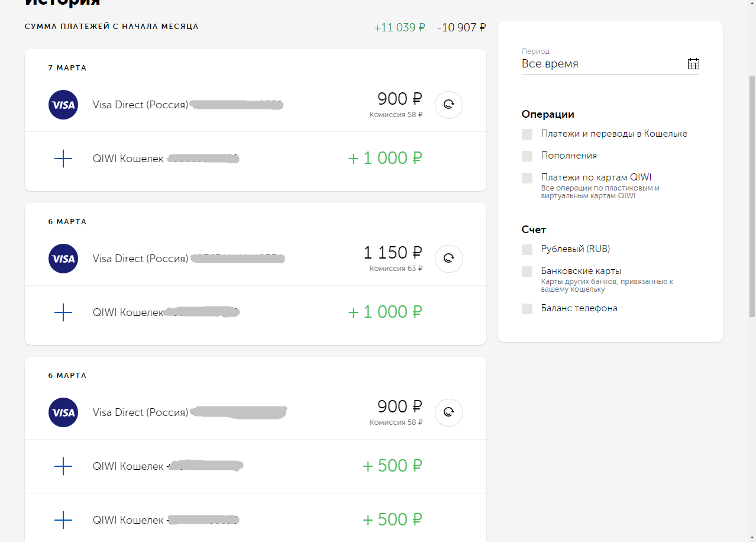Repeat the 7 March 900 ₽ Visa payment
Image resolution: width=756 pixels, height=542 pixels.
pyautogui.click(x=449, y=105)
